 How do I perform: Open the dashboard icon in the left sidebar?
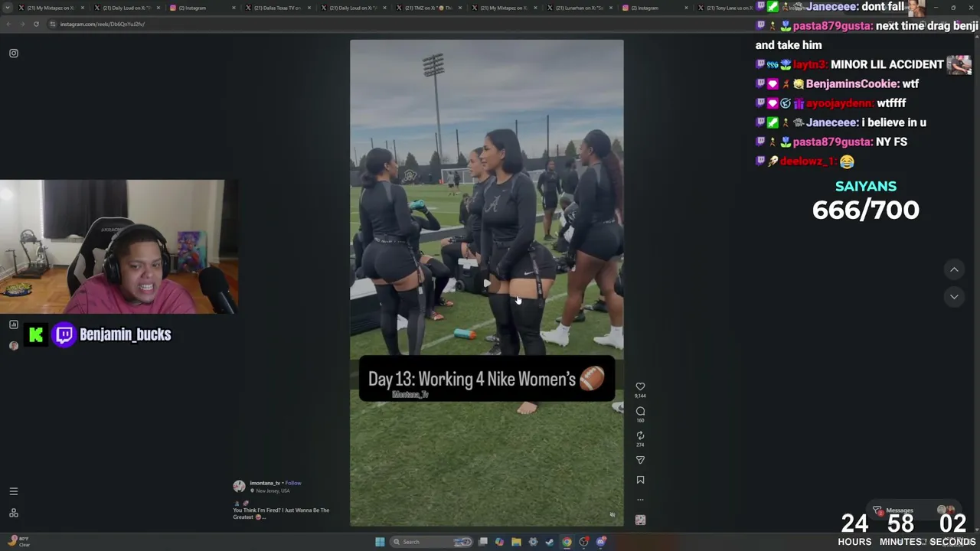click(x=13, y=324)
